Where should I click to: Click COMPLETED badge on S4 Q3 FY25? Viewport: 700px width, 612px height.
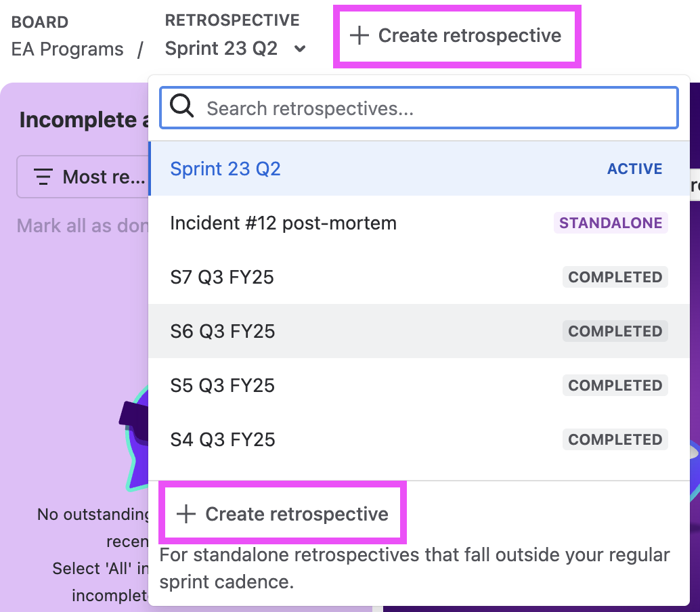(x=615, y=439)
